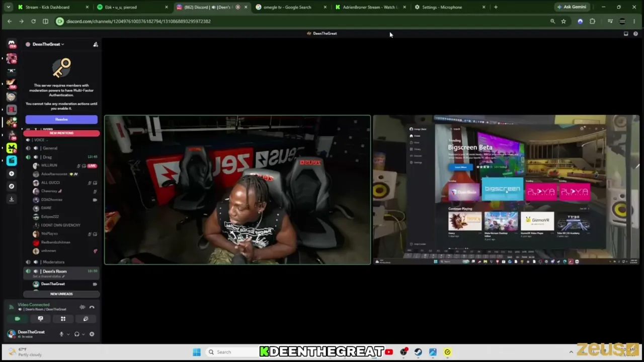This screenshot has width=644, height=362.
Task: Expand headphone output options arrow
Action: point(83,334)
